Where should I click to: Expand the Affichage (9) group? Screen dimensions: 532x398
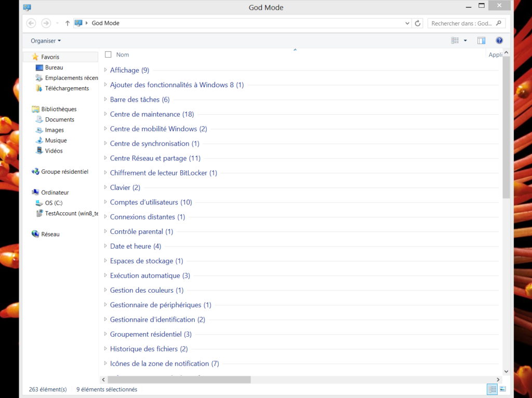click(x=105, y=70)
